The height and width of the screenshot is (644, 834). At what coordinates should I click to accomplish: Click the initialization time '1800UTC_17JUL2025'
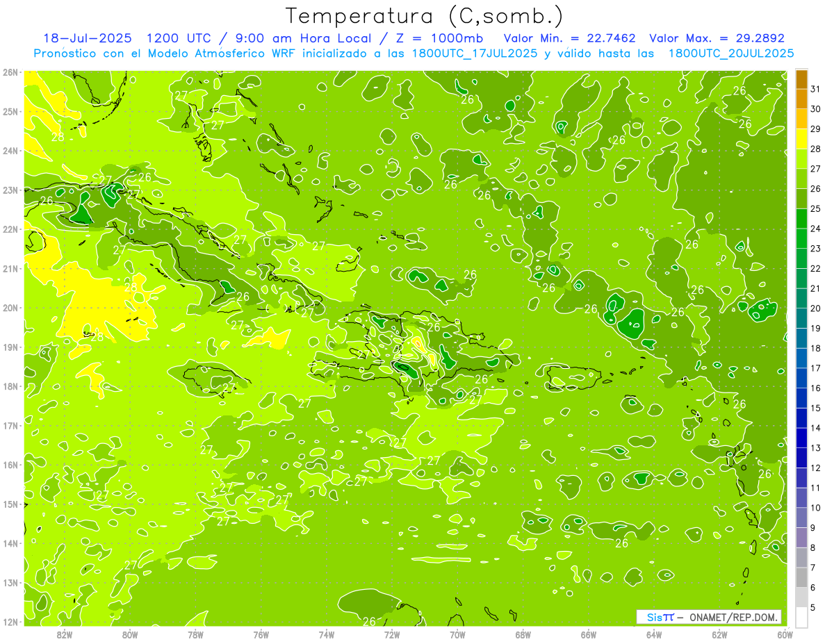474,53
